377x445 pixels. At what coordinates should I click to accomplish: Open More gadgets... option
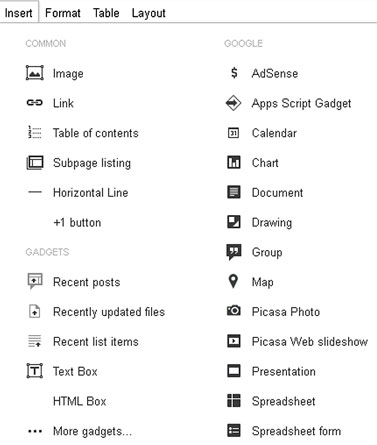click(x=92, y=431)
